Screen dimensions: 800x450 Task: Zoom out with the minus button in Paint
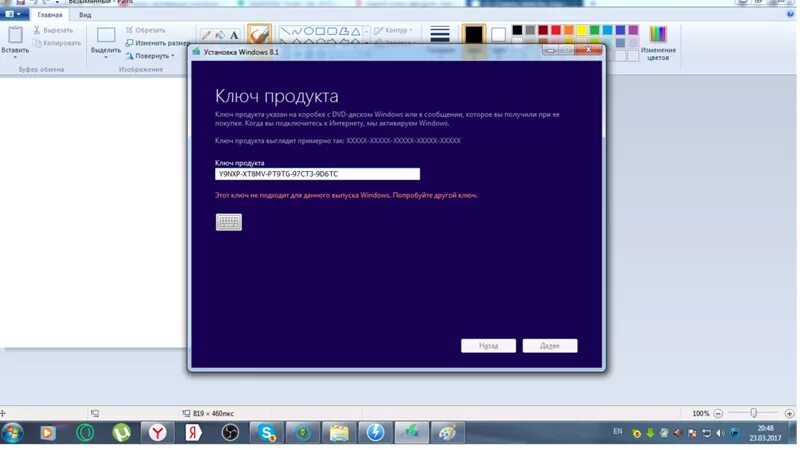click(x=718, y=413)
